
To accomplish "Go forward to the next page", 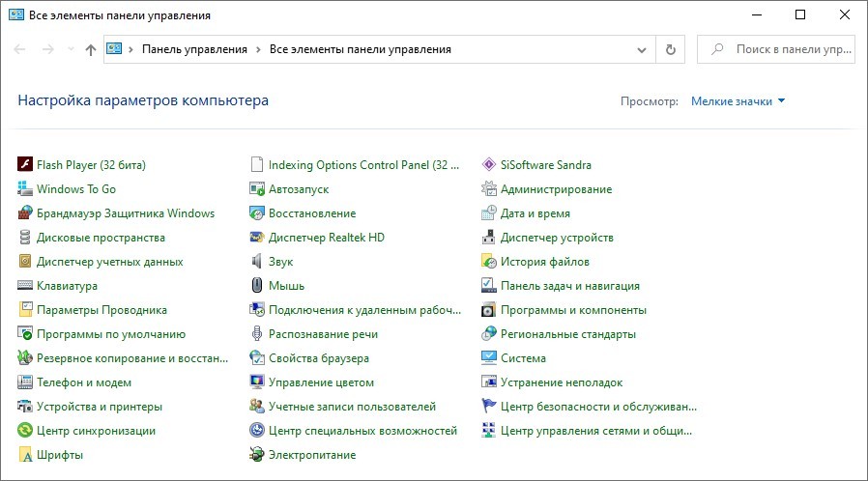I will click(48, 50).
